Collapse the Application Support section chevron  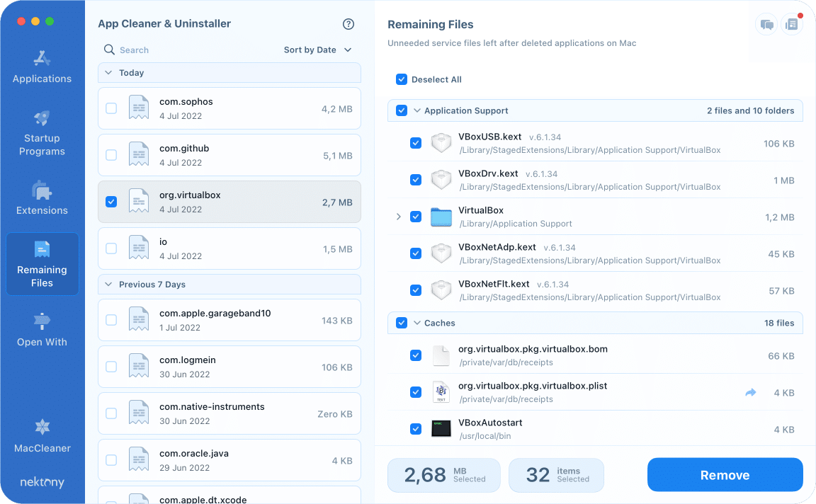pyautogui.click(x=416, y=111)
